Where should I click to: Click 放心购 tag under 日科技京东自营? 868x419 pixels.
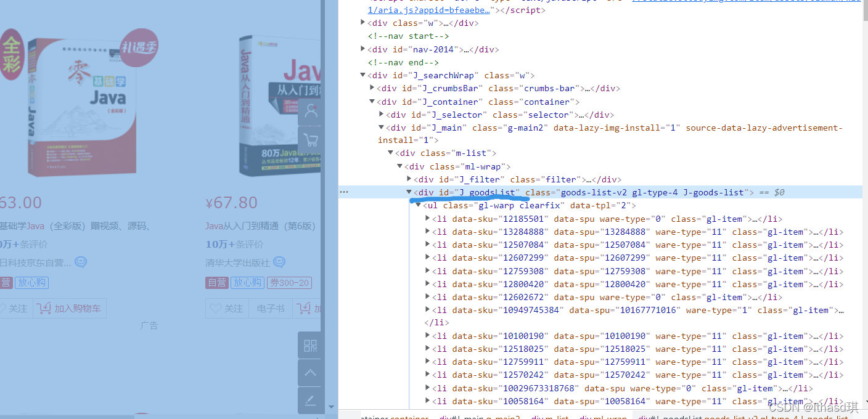coord(32,283)
